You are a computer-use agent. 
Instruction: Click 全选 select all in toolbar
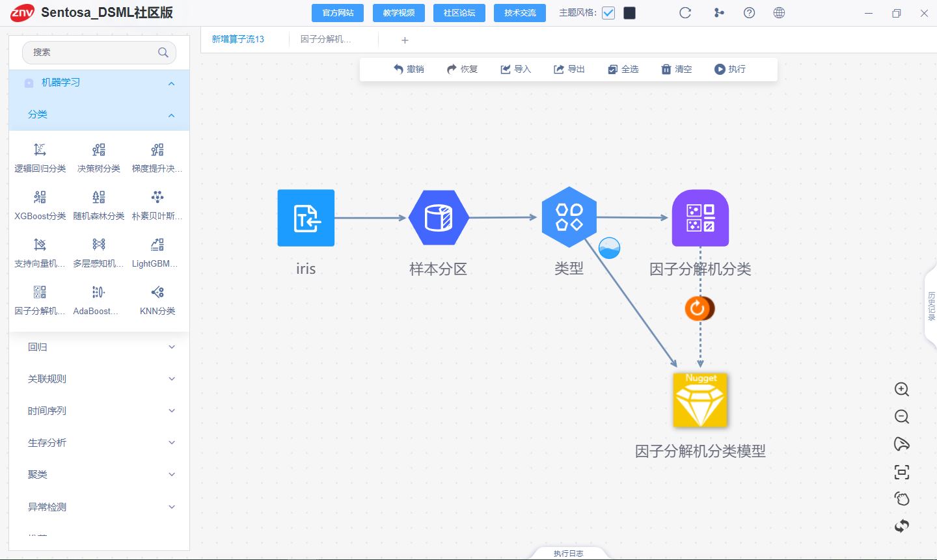pyautogui.click(x=623, y=69)
